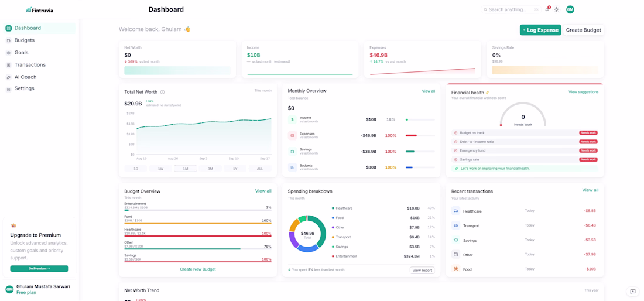
Task: Click the Net Worth summary card
Action: click(177, 59)
